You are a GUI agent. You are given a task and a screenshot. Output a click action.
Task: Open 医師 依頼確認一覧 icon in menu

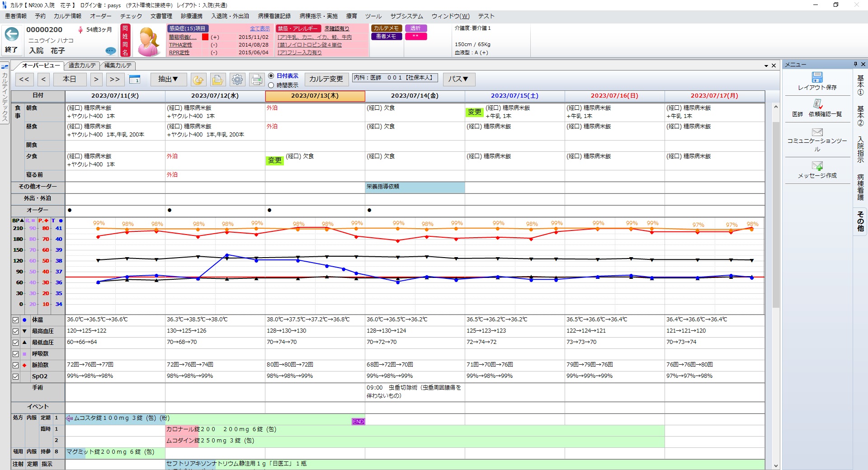[x=817, y=104]
